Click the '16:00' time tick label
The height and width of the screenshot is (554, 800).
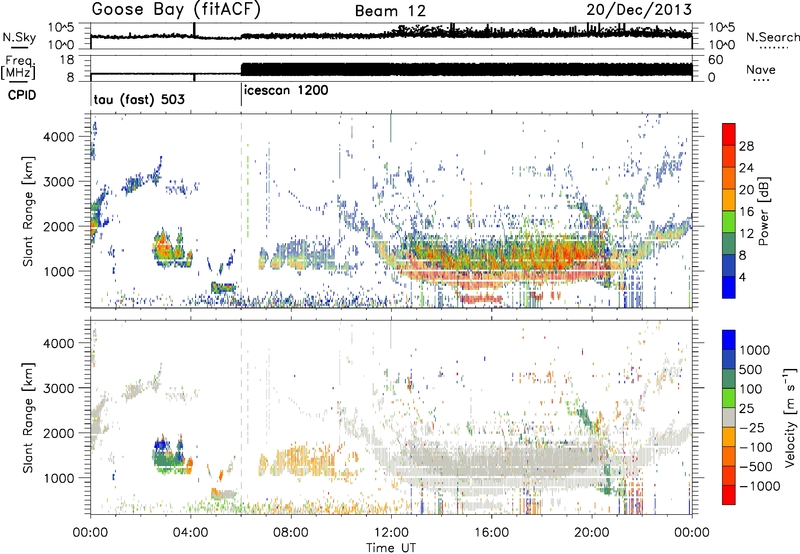[491, 533]
